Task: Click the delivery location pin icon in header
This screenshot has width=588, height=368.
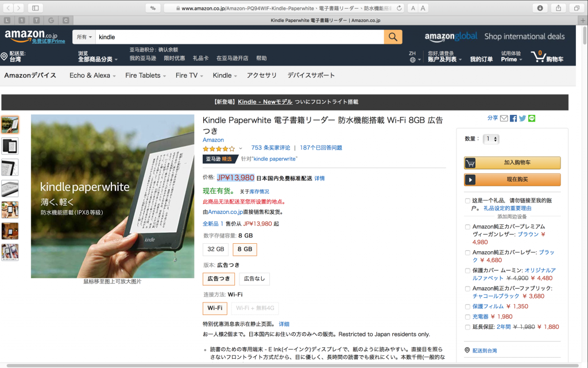Action: tap(4, 56)
